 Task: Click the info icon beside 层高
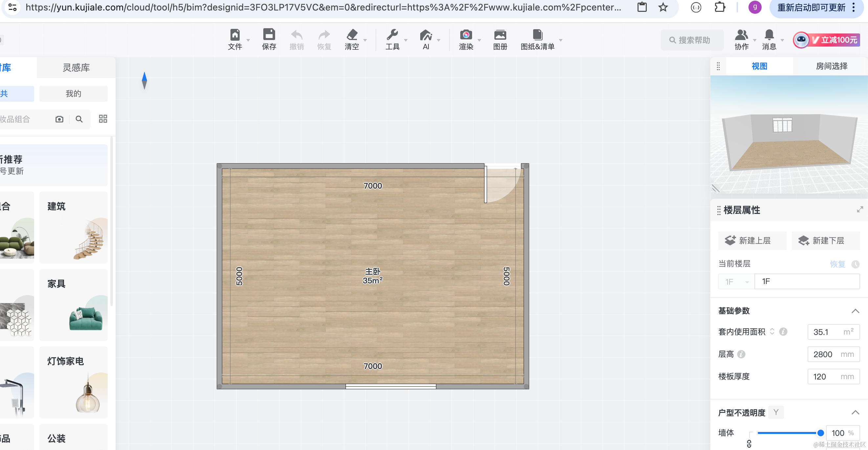tap(741, 354)
